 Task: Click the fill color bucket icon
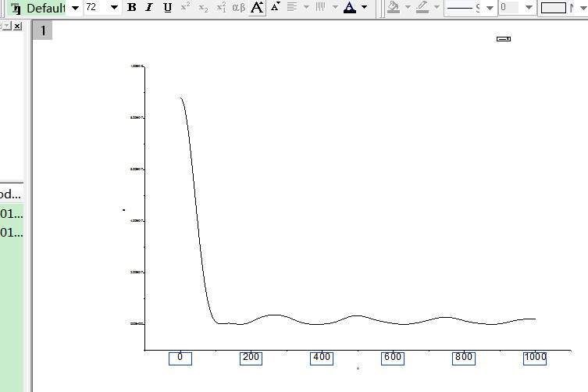[394, 7]
